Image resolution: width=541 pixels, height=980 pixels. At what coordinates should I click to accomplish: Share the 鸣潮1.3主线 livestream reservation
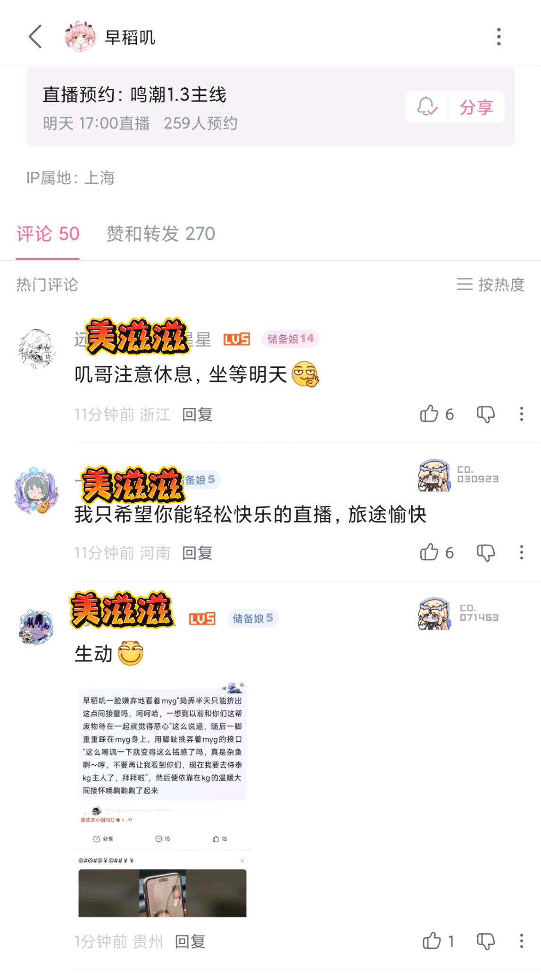point(476,107)
